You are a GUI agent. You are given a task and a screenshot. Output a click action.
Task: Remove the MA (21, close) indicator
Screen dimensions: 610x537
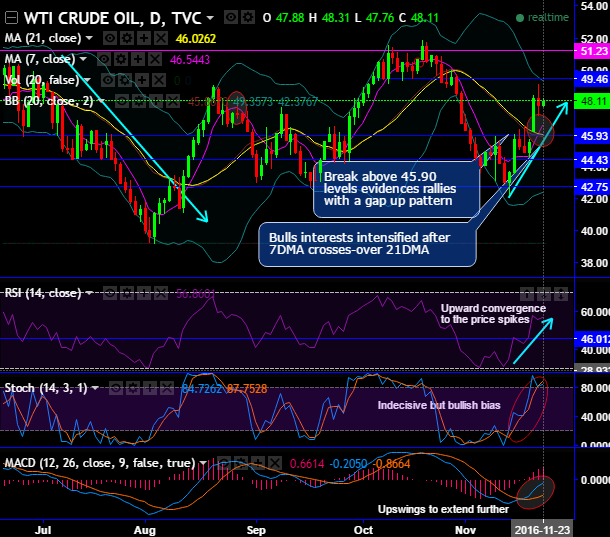click(x=161, y=38)
